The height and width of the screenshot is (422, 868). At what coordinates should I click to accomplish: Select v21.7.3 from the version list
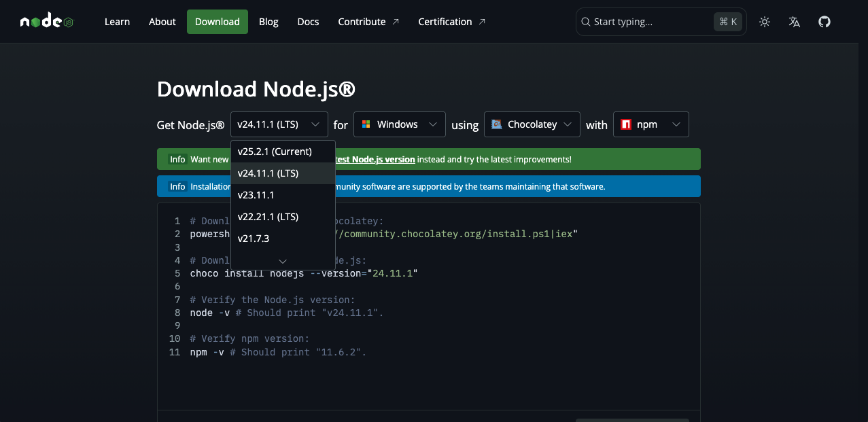(254, 239)
